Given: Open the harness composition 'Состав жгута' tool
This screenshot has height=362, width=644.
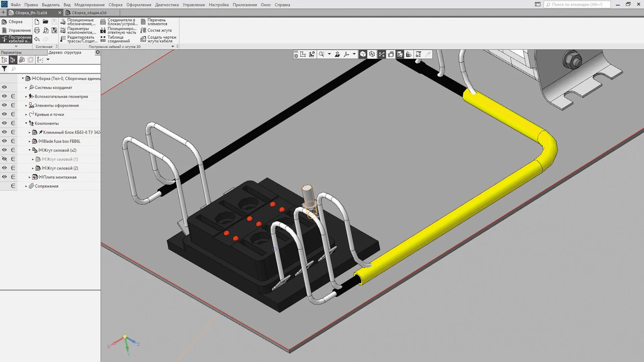Looking at the screenshot, I should tap(156, 31).
